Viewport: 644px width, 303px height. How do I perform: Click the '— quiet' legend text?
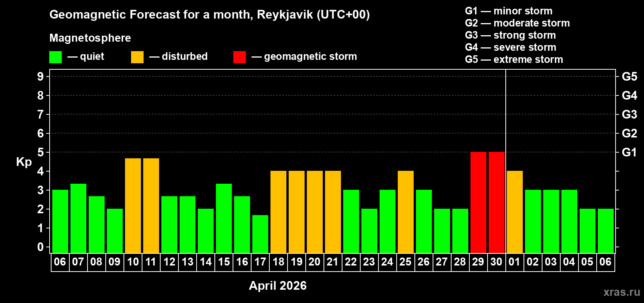86,57
